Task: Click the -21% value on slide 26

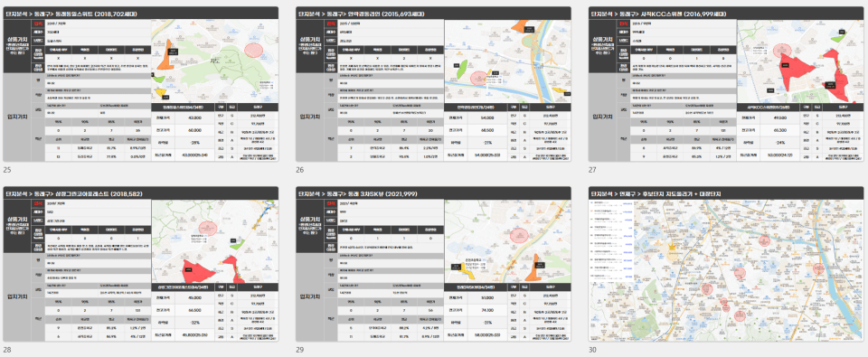Action: (487, 144)
